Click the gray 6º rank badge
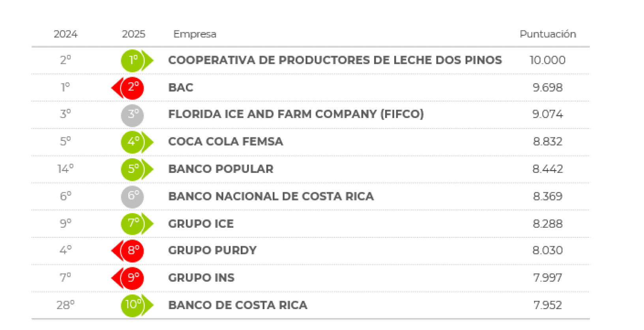This screenshot has width=644, height=330. click(133, 197)
